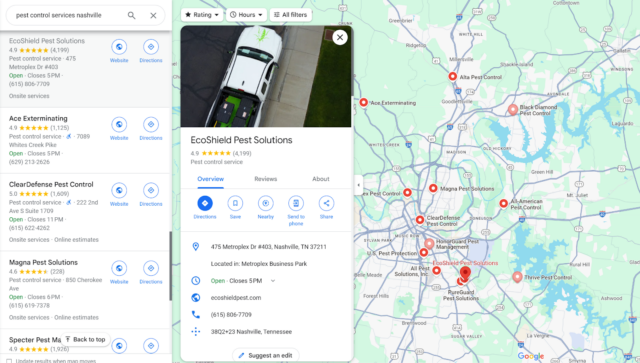Share EcoShield Pest Solutions place
640x363 pixels.
tap(326, 203)
